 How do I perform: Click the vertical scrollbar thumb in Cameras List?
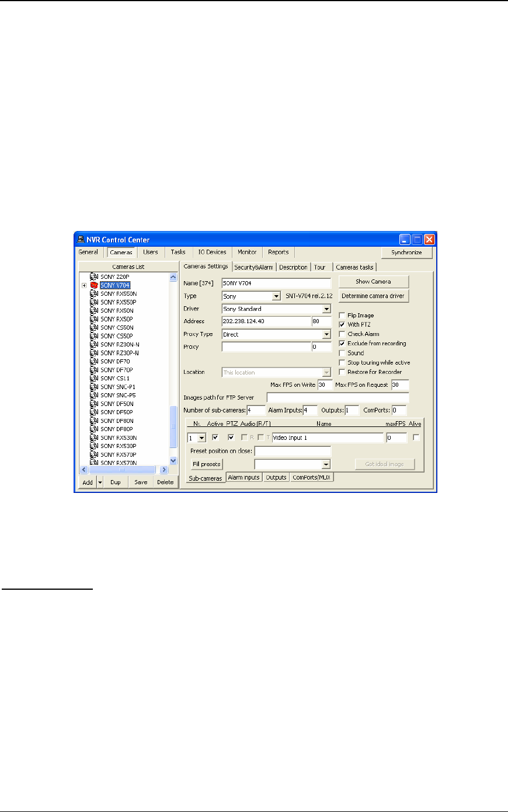coord(173,428)
